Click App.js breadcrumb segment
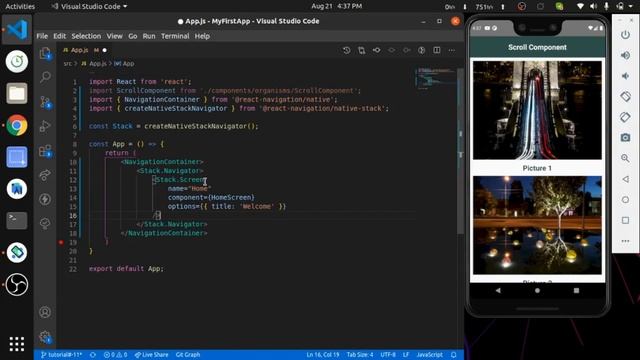 (x=94, y=64)
